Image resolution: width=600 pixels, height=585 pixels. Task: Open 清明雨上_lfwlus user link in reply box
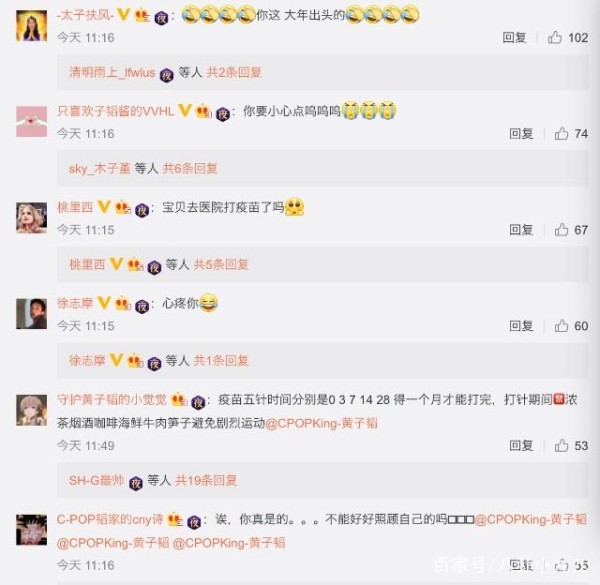[x=112, y=72]
